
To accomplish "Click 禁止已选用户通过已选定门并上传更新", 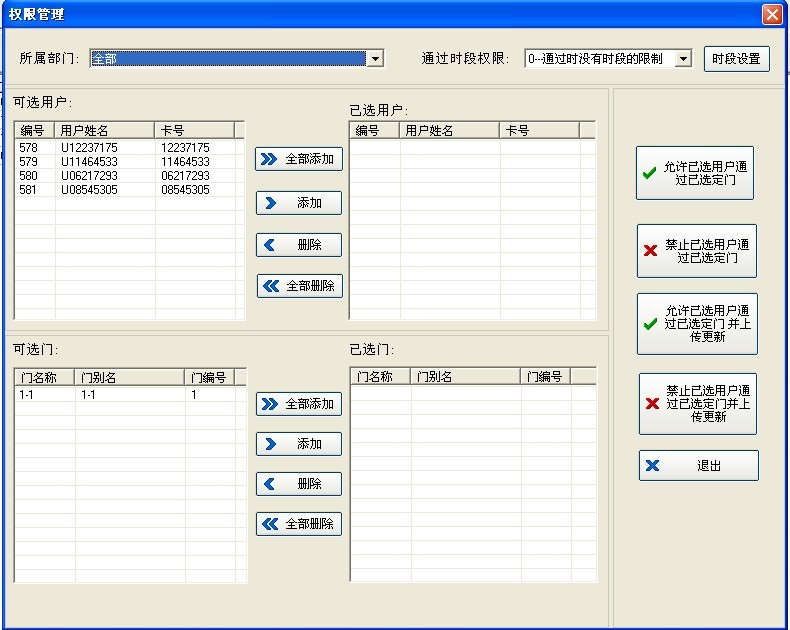I will pyautogui.click(x=697, y=404).
